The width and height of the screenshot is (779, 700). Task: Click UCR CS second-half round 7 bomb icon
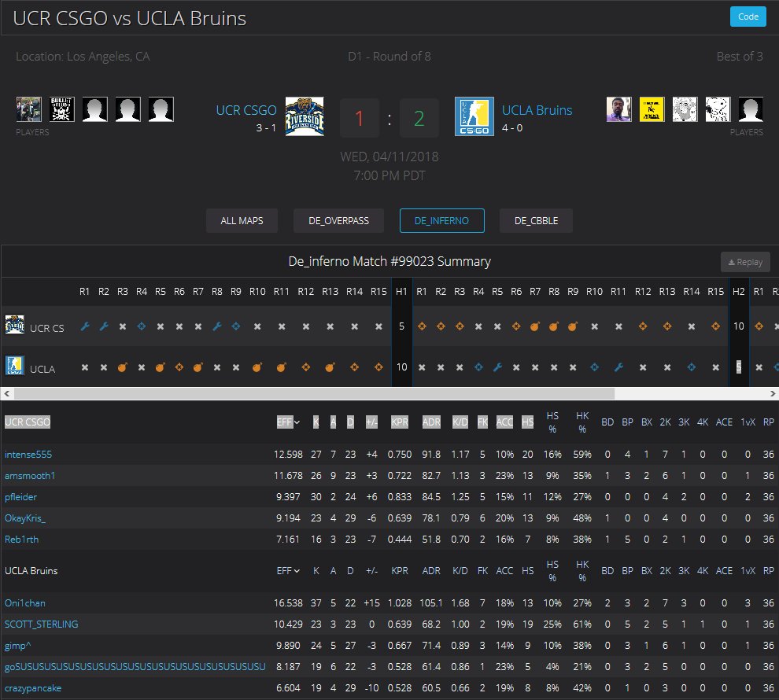pyautogui.click(x=535, y=326)
